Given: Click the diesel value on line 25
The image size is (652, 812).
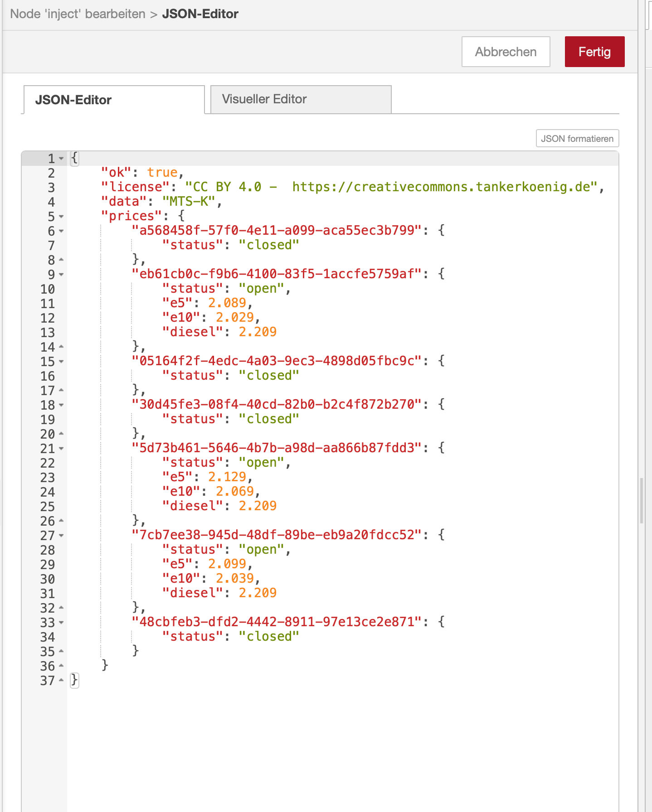Looking at the screenshot, I should tap(258, 506).
